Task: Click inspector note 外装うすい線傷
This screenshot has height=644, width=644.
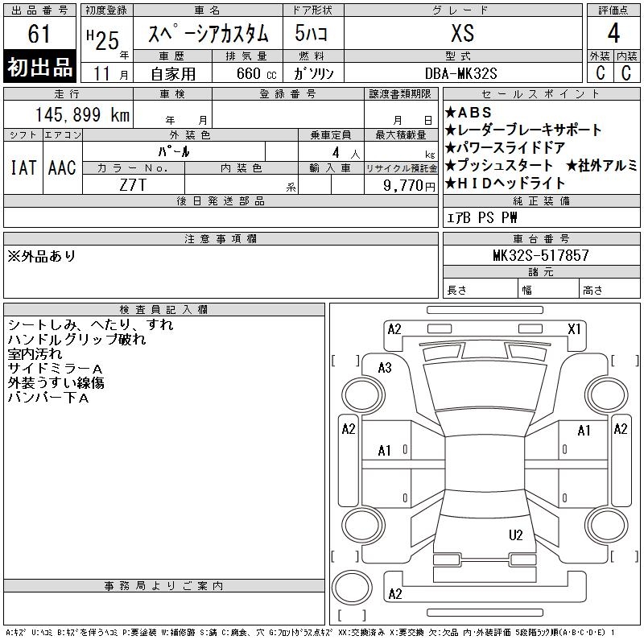Action: click(56, 383)
